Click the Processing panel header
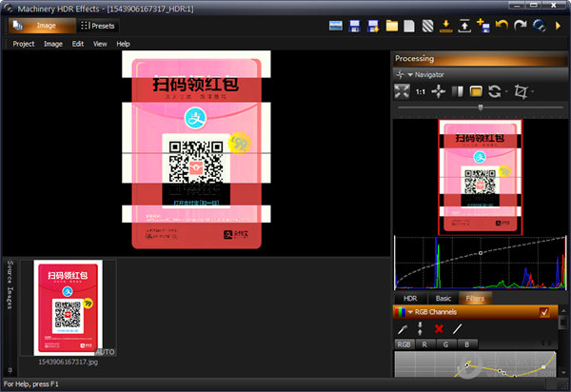The height and width of the screenshot is (392, 571). (x=481, y=59)
